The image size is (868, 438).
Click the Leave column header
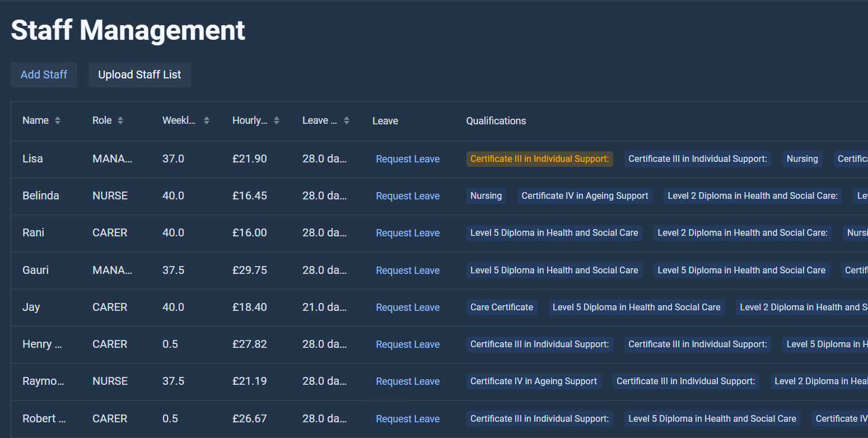(x=385, y=120)
